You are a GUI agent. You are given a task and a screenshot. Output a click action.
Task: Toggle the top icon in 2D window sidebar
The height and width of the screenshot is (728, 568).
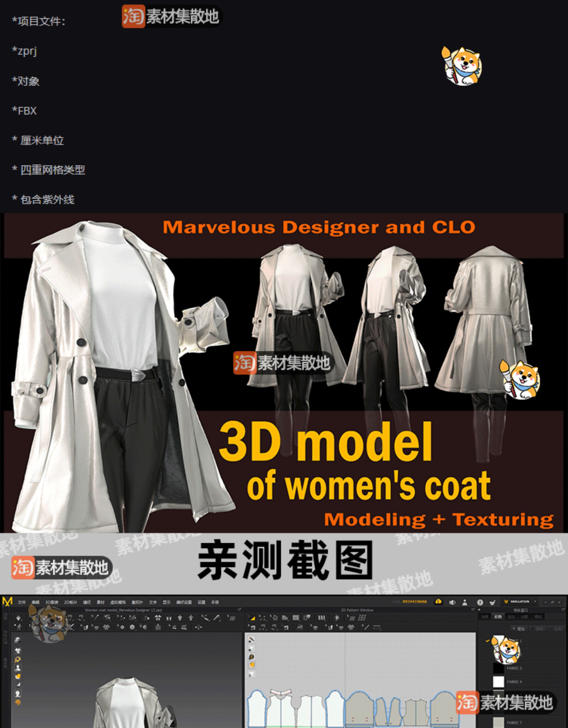(x=251, y=639)
